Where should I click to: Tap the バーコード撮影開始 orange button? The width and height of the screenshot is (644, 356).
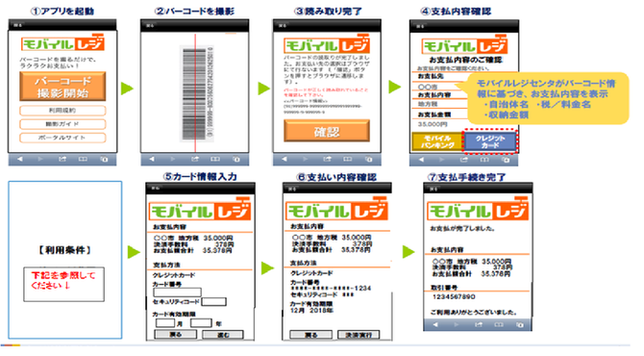tap(62, 87)
